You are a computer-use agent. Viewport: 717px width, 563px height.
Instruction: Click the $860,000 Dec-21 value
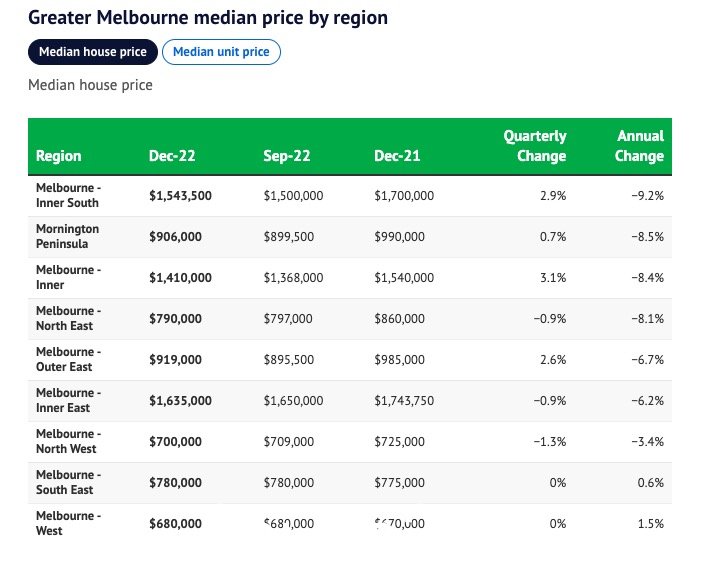399,319
